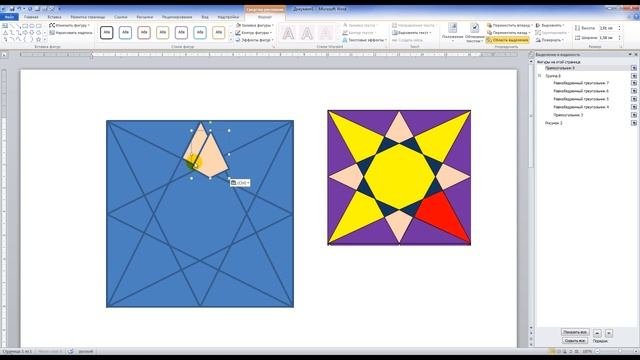Viewport: 640px width, 360px height.
Task: Click the Показать все button
Action: pos(575,332)
